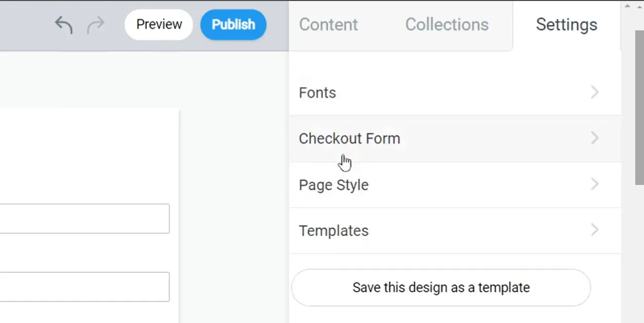Switch to the Collections tab

(447, 24)
